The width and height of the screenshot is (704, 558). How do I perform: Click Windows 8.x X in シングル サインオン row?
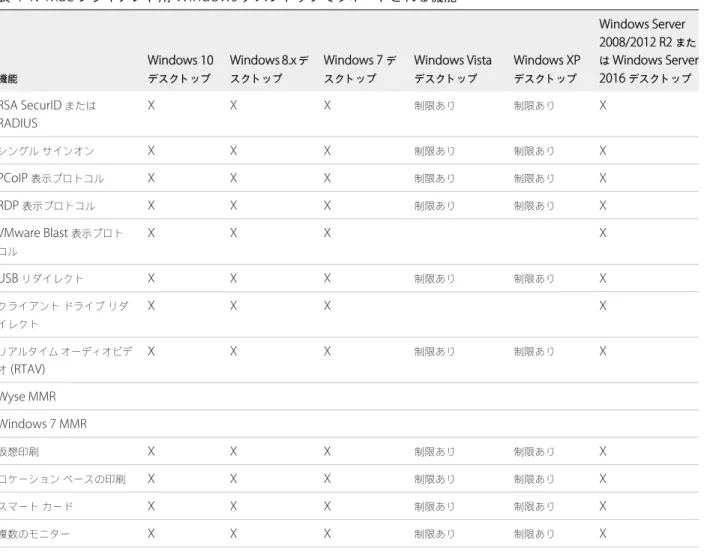point(233,151)
